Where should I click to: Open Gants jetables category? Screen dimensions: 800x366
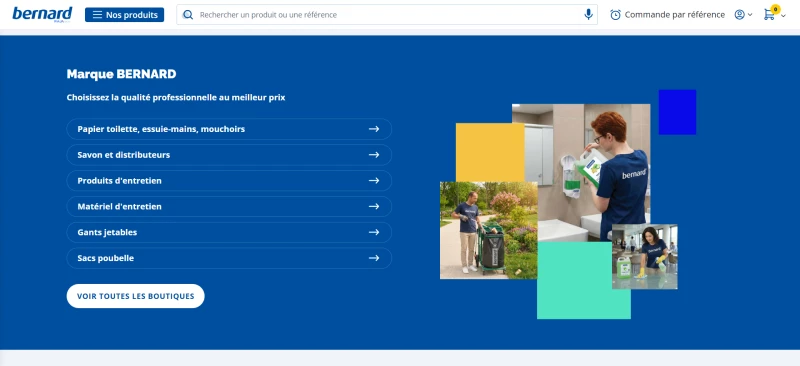[x=229, y=232]
